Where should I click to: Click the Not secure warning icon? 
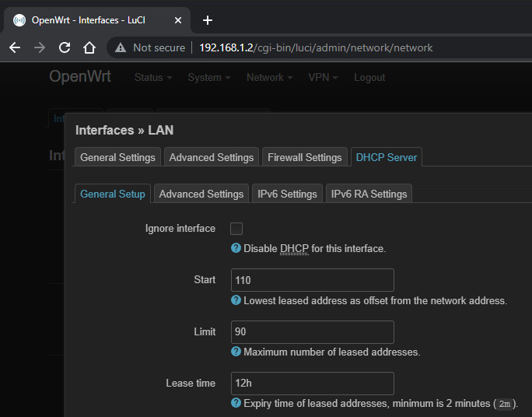(120, 47)
